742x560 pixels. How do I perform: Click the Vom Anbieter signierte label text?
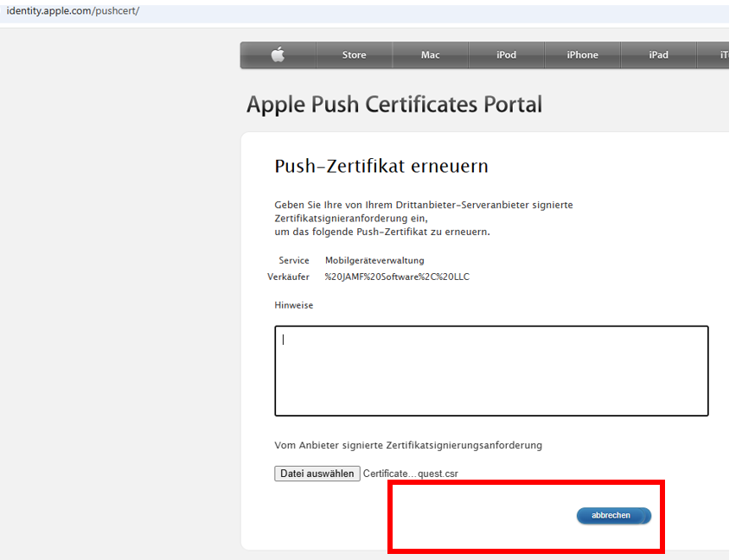point(408,445)
